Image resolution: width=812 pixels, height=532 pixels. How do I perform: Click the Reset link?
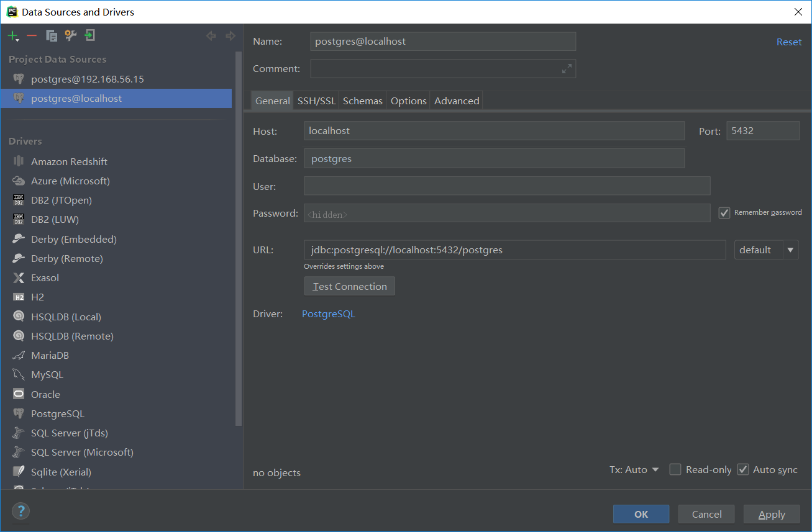pyautogui.click(x=789, y=42)
